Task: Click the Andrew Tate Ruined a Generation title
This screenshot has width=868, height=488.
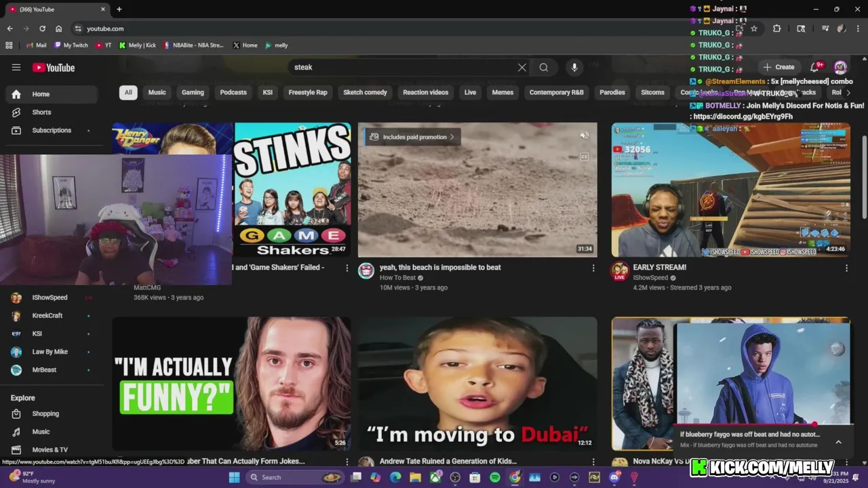Action: click(x=448, y=461)
